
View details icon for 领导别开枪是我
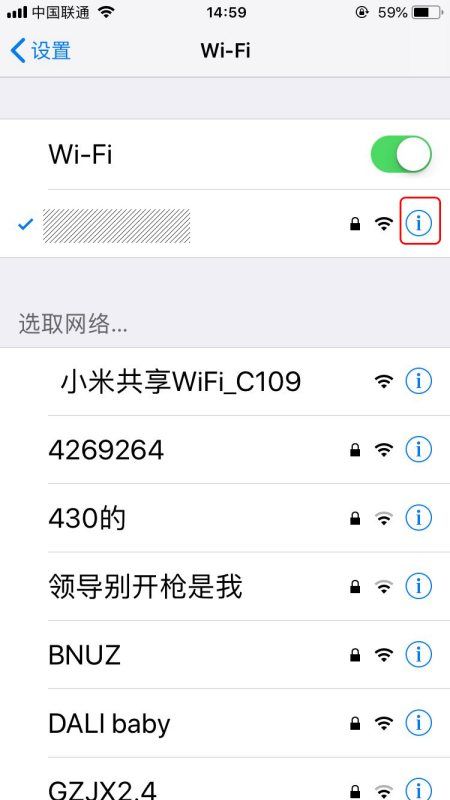click(x=419, y=586)
